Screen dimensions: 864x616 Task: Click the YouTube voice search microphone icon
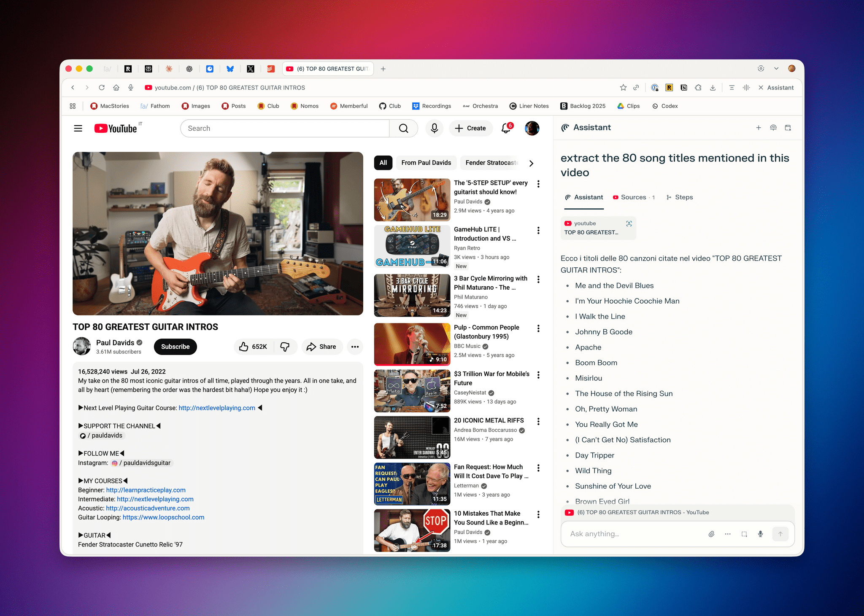coord(434,128)
